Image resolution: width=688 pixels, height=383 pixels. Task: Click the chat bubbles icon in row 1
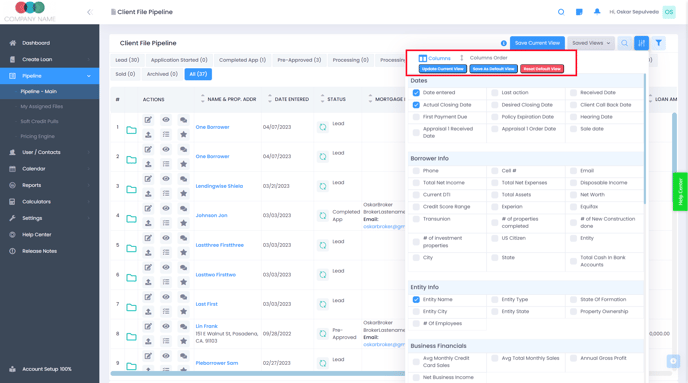click(183, 120)
